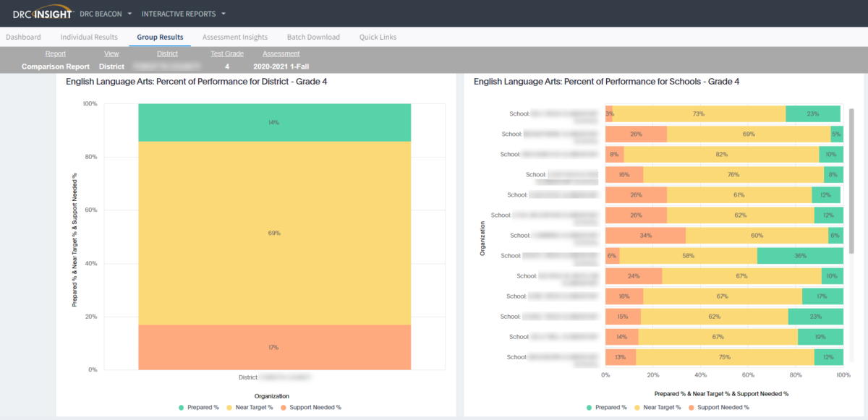Viewport: 868px width, 420px height.
Task: Open Quick Links
Action: click(x=378, y=37)
